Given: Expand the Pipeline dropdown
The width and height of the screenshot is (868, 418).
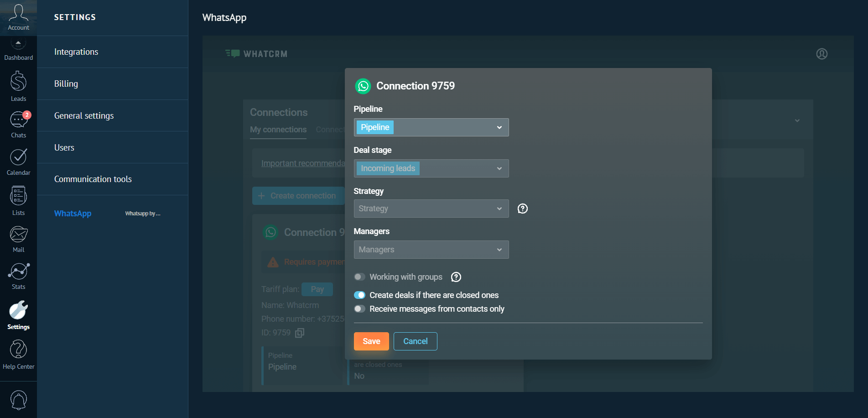Looking at the screenshot, I should click(x=431, y=127).
